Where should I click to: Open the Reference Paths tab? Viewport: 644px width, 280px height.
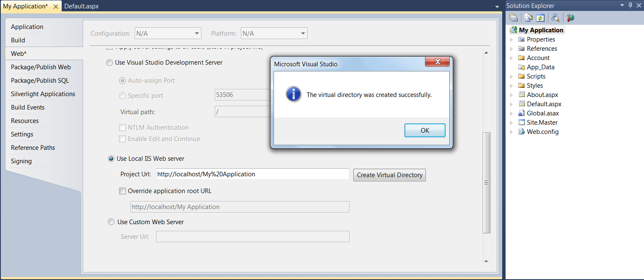click(x=44, y=148)
